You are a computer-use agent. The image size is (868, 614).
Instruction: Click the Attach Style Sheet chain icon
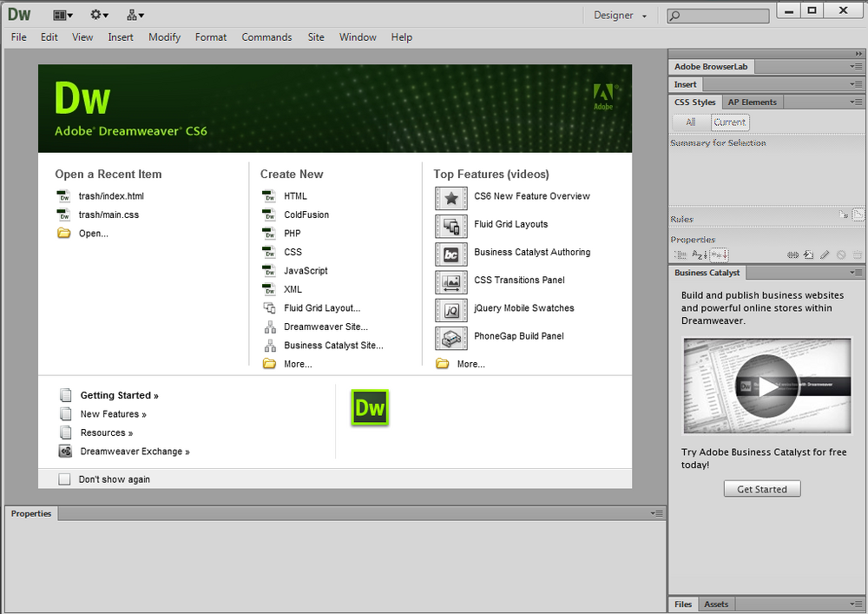pos(792,254)
